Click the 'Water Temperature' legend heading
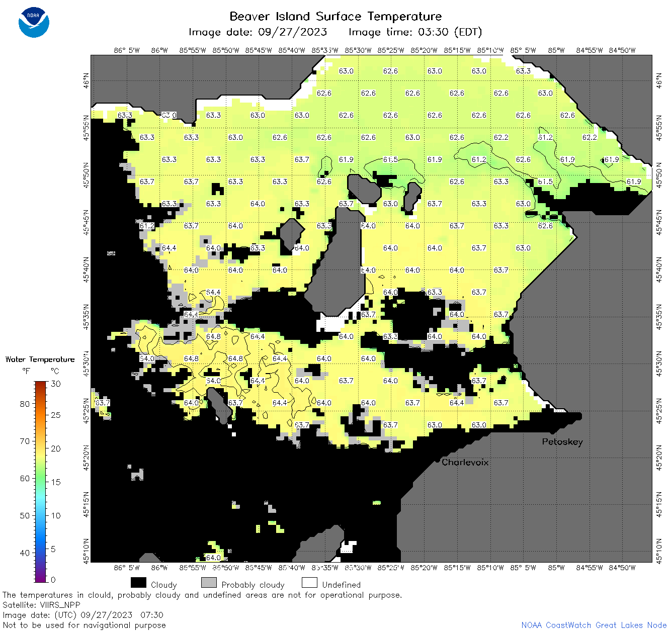 40,359
